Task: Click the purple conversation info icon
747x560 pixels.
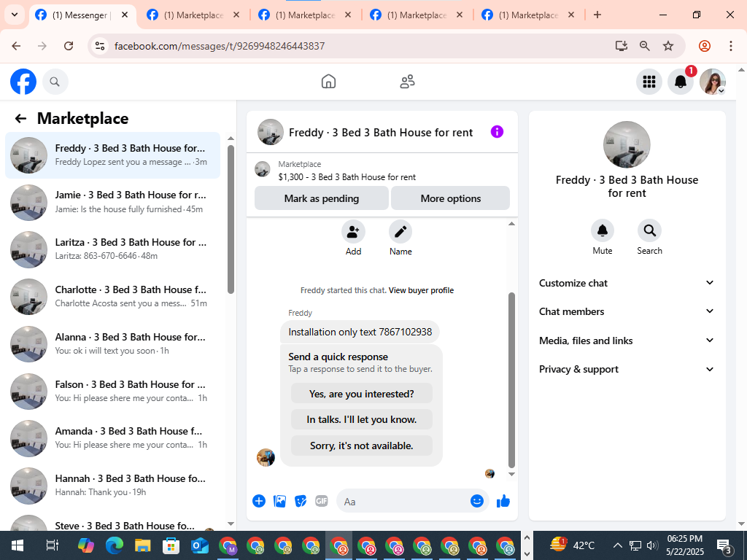Action: click(497, 132)
